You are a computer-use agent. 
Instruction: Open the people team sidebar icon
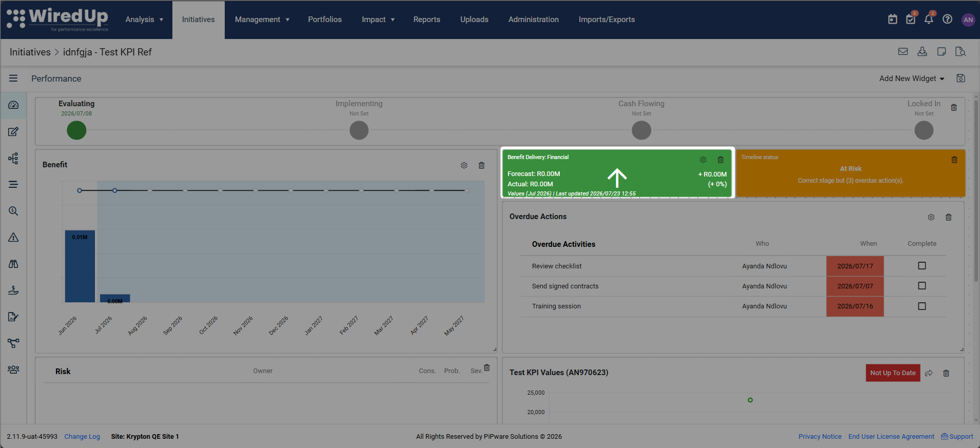[x=13, y=369]
